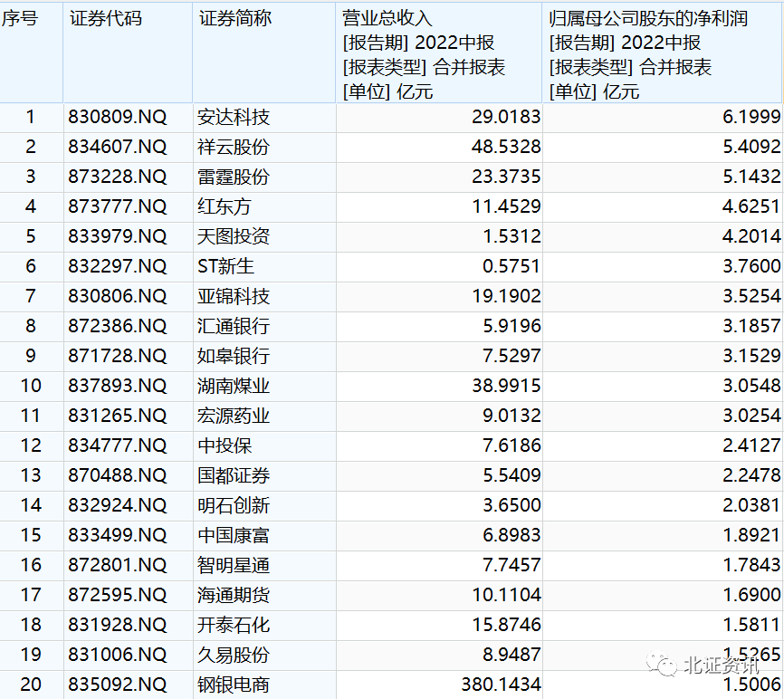
Task: Select the 亚锦科技 name cell
Action: 234,296
